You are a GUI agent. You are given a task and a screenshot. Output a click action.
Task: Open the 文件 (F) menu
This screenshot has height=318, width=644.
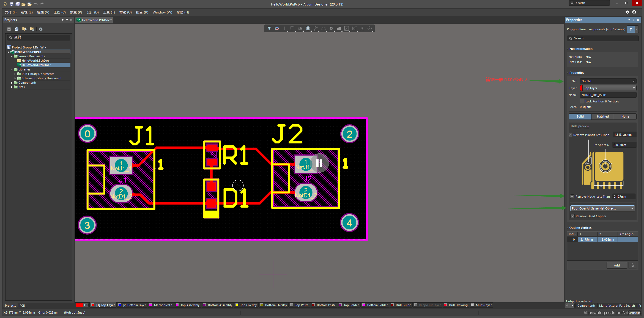point(10,12)
